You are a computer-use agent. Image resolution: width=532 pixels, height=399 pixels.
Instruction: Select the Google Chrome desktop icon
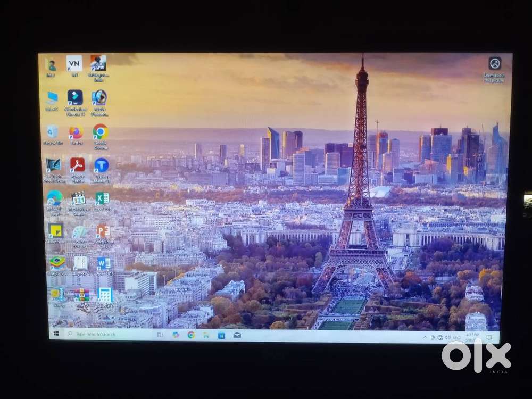point(100,132)
